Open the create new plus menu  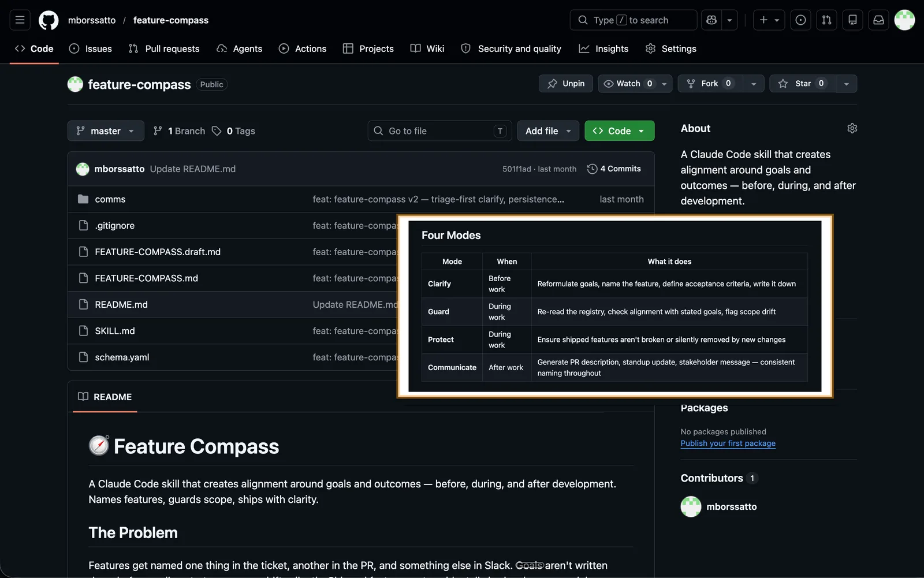pyautogui.click(x=769, y=20)
